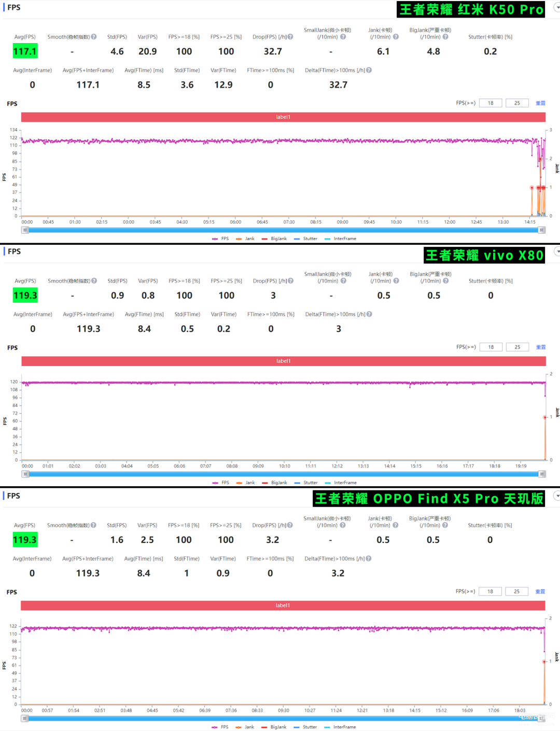560x731 pixels.
Task: Focus the FPS threshold 25 field in K50 Pro panel
Action: (517, 103)
